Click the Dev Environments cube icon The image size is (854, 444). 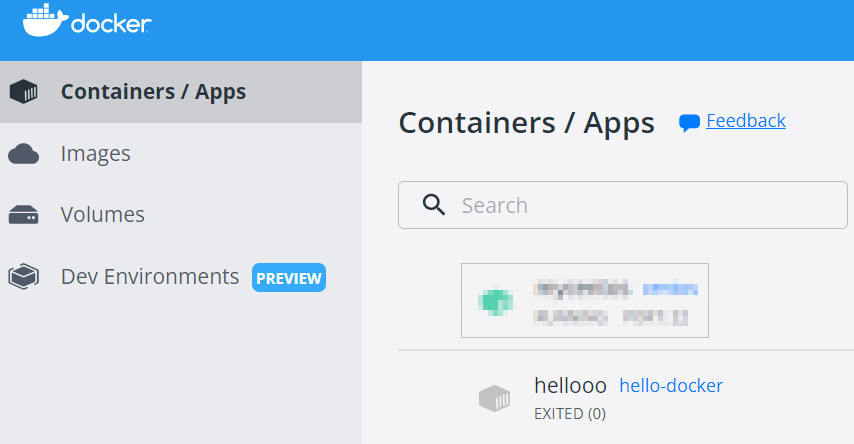(24, 277)
